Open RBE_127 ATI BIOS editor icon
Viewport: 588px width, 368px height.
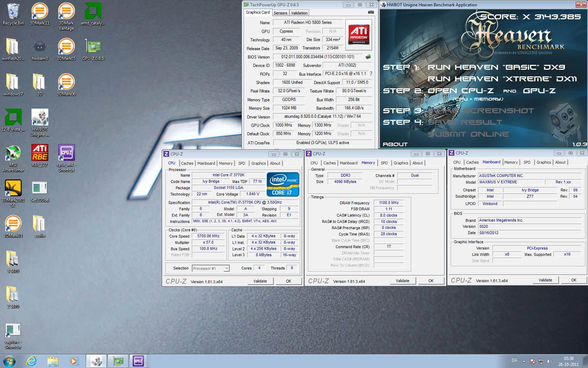[40, 156]
